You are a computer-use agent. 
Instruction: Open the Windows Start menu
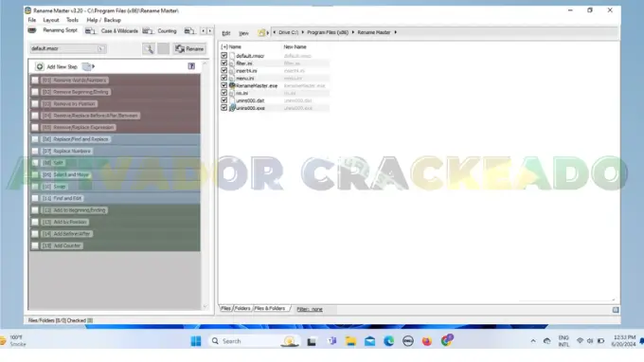click(196, 341)
